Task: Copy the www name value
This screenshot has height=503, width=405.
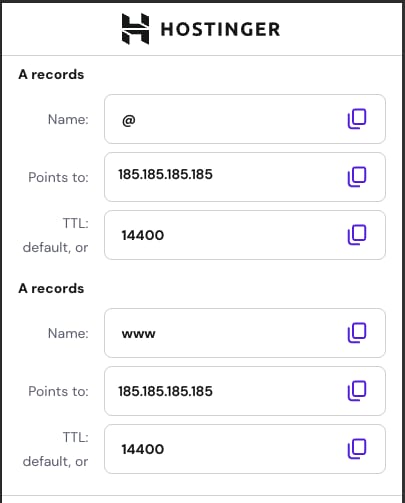Action: point(357,333)
